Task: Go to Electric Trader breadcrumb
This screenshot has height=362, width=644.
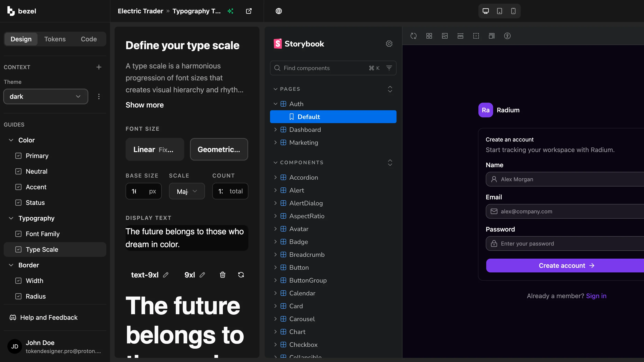Action: click(141, 11)
